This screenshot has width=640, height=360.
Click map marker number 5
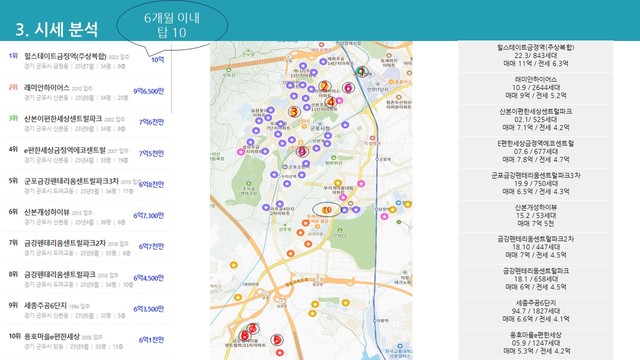coord(277,340)
